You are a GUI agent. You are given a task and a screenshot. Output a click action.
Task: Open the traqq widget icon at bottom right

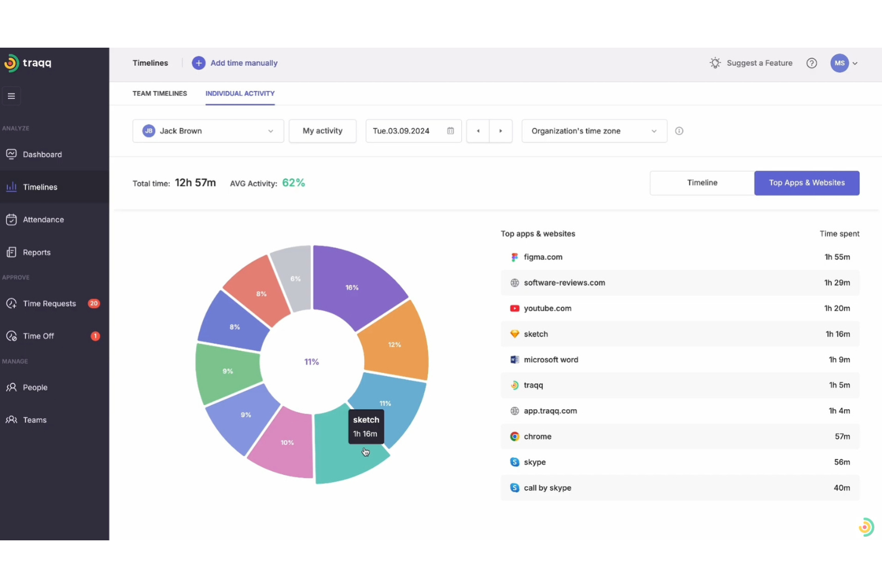866,527
